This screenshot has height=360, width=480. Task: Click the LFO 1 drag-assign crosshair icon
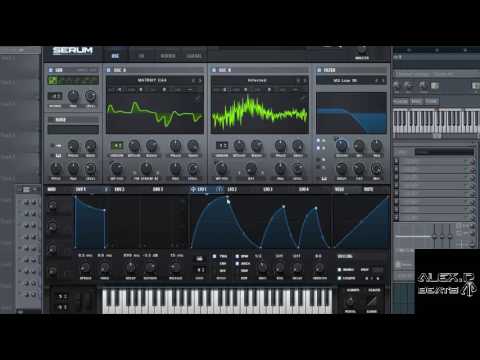coord(193,189)
